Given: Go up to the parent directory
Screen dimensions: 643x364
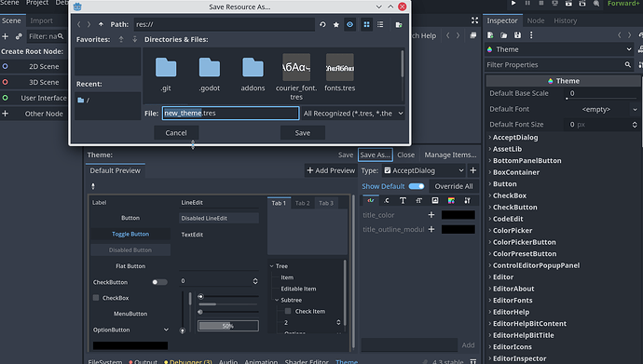Looking at the screenshot, I should click(x=101, y=24).
